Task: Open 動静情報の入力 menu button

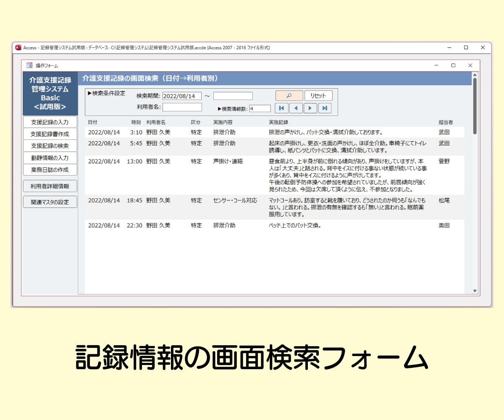Action: point(50,158)
